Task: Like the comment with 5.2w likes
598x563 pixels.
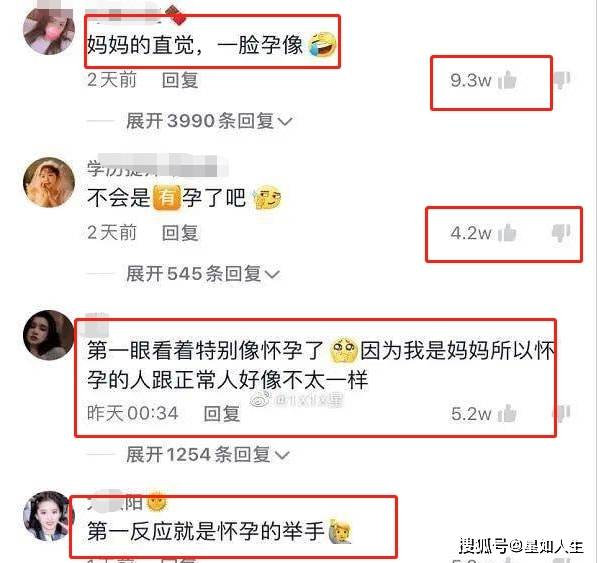Action: (x=507, y=413)
